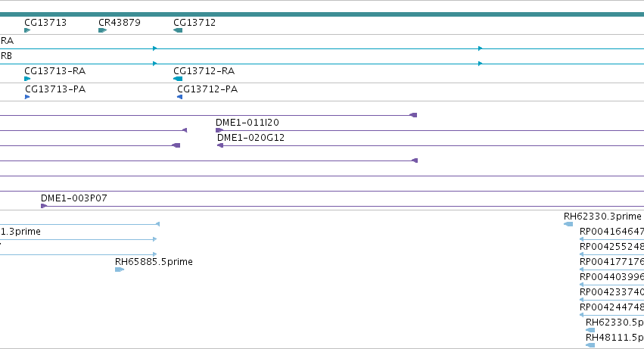
Task: Select the CG13712-RA transcript glyph
Action: coord(178,79)
